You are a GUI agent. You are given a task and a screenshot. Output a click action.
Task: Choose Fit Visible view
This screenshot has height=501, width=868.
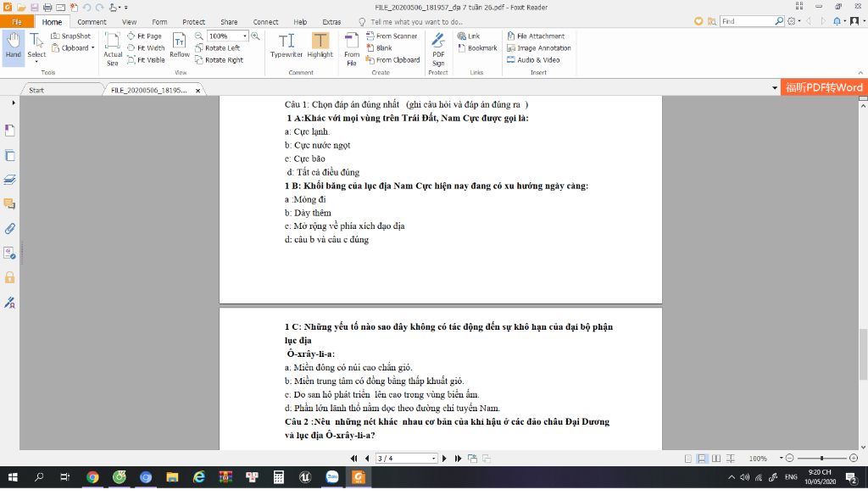coord(146,60)
